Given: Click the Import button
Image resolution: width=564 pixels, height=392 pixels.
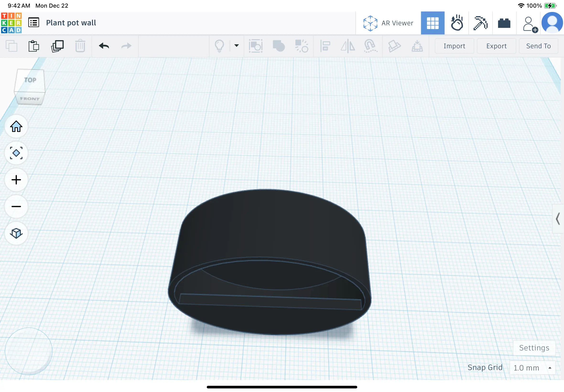Looking at the screenshot, I should [x=454, y=46].
